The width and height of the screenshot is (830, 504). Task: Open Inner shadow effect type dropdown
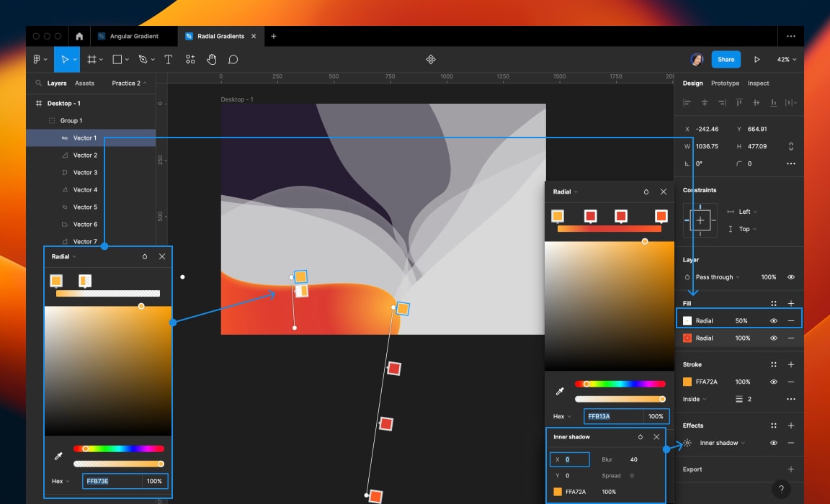[x=722, y=443]
